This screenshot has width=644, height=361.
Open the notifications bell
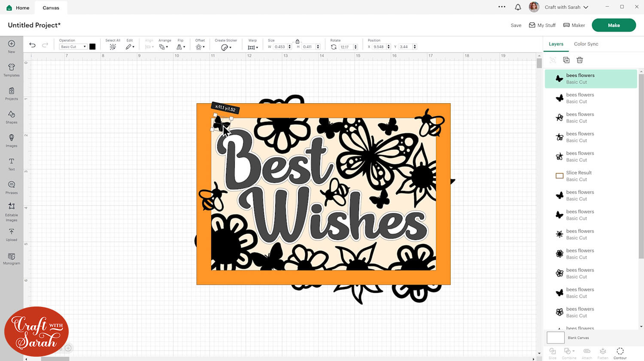pos(518,7)
